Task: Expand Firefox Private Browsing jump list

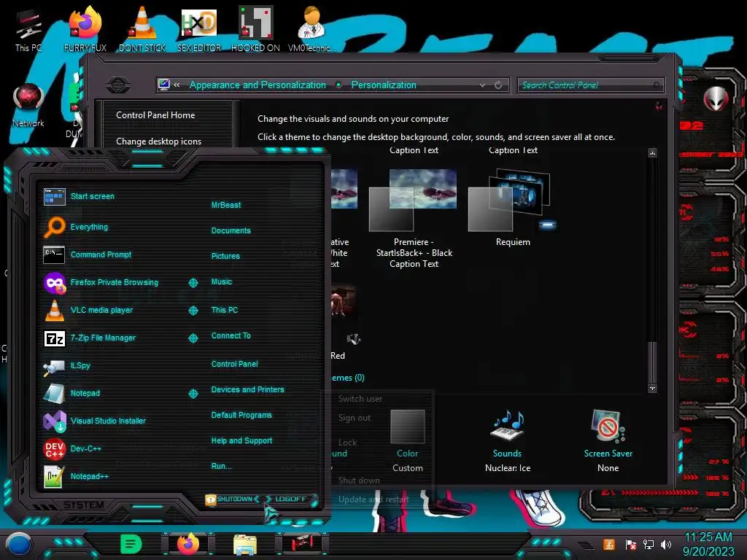Action: 193,283
